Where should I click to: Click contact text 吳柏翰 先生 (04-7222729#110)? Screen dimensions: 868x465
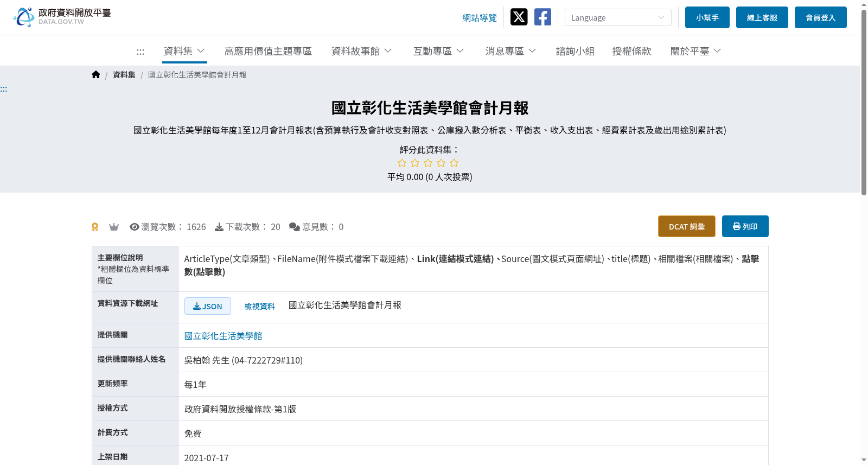click(x=244, y=360)
